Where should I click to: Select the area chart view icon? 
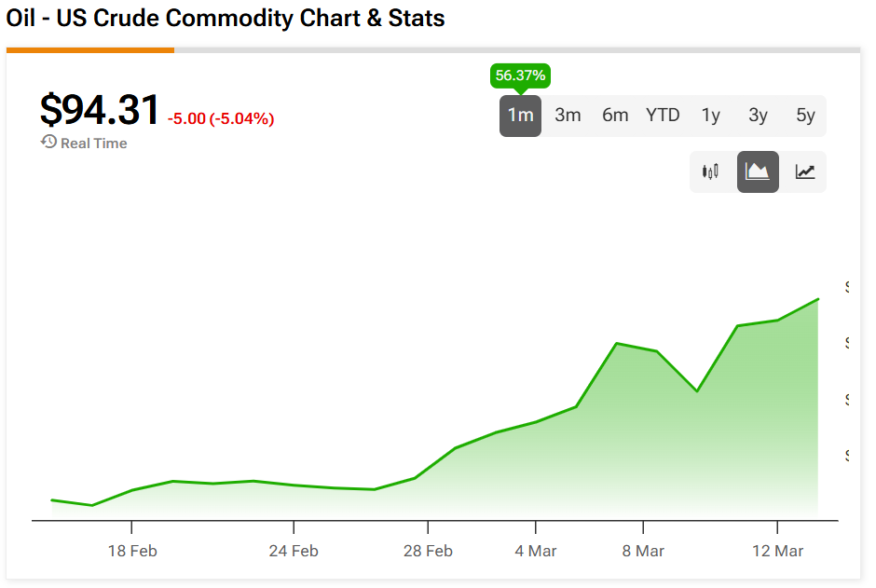[x=758, y=171]
